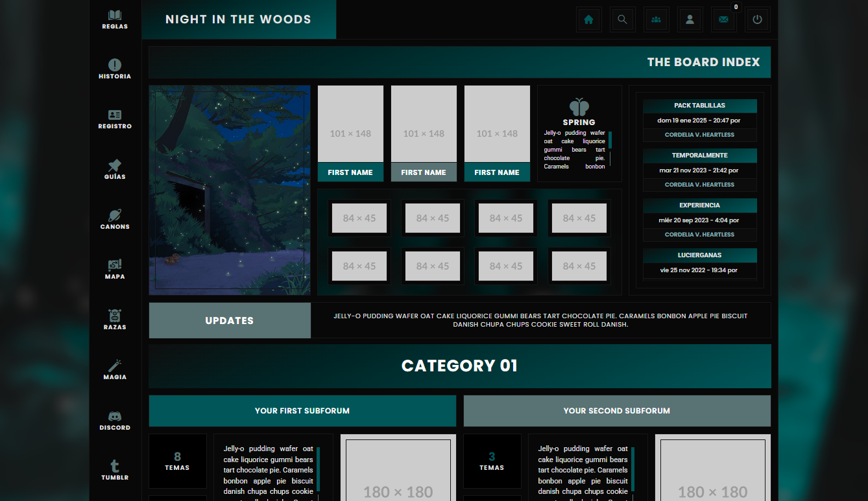
Task: Open Your First Subforum
Action: coord(302,411)
